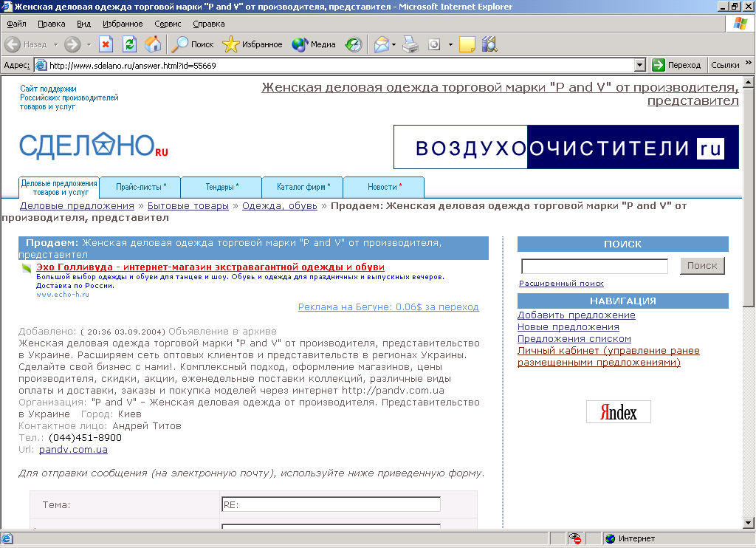Screen dimensions: 756x548
Task: Open the Предложения списком link
Action: pos(574,339)
